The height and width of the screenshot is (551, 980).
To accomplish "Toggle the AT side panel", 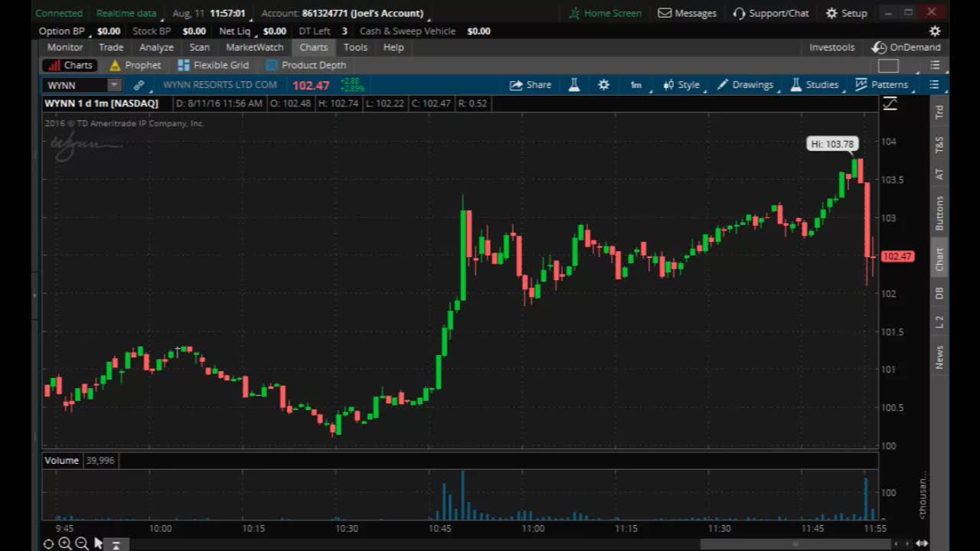I will coord(939,174).
